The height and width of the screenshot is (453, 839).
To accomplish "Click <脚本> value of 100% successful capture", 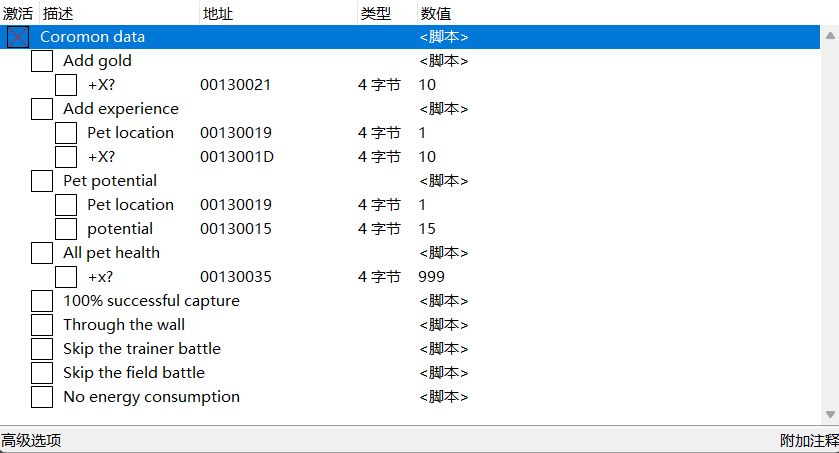I will (x=444, y=301).
